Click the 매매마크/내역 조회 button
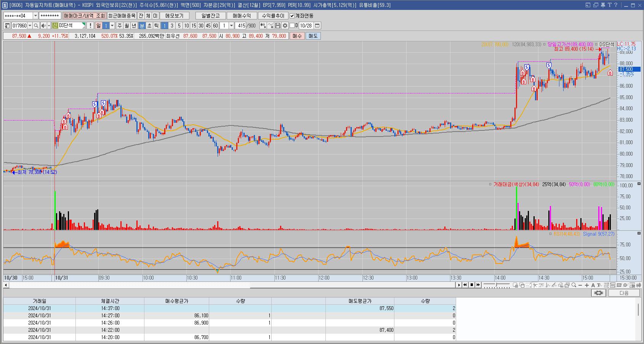This screenshot has width=644, height=344. 84,16
